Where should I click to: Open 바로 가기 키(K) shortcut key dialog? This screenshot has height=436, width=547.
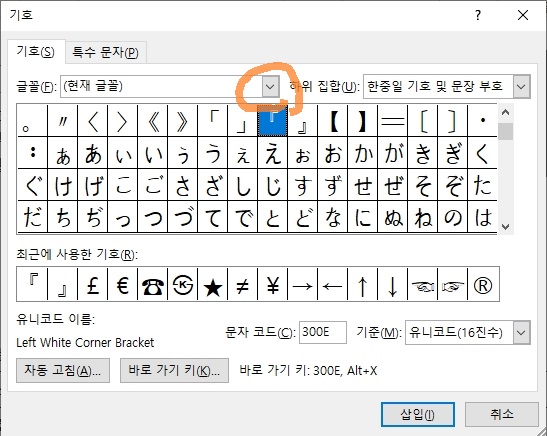[x=174, y=370]
